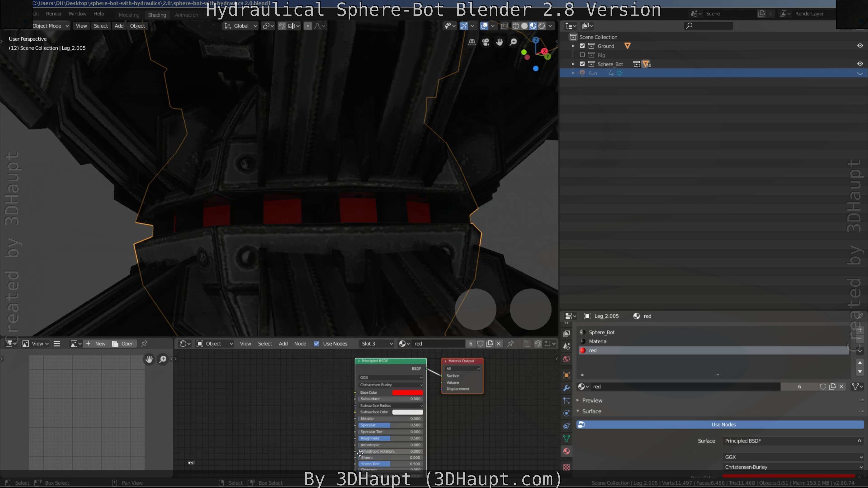The image size is (868, 488).
Task: Click zoom magnifier icon in 3D viewport
Action: coord(513,42)
